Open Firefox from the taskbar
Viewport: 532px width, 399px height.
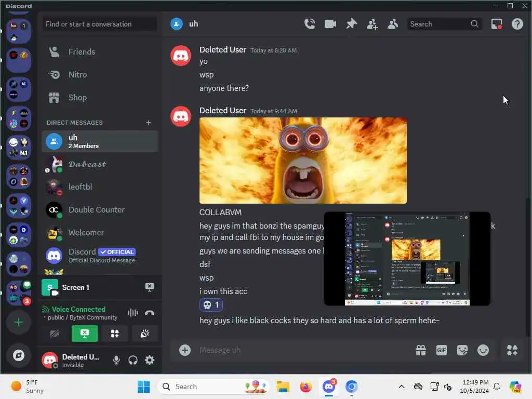(x=305, y=387)
